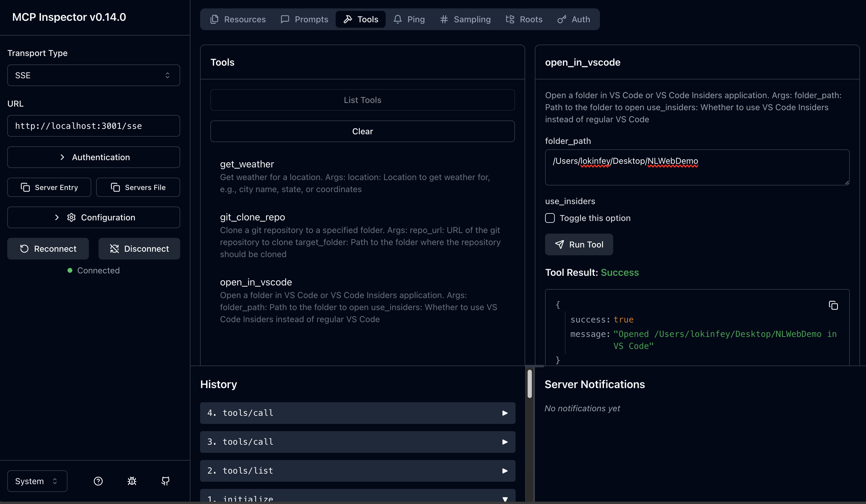This screenshot has width=866, height=504.
Task: Select the git_clone_repo tool
Action: [362, 235]
